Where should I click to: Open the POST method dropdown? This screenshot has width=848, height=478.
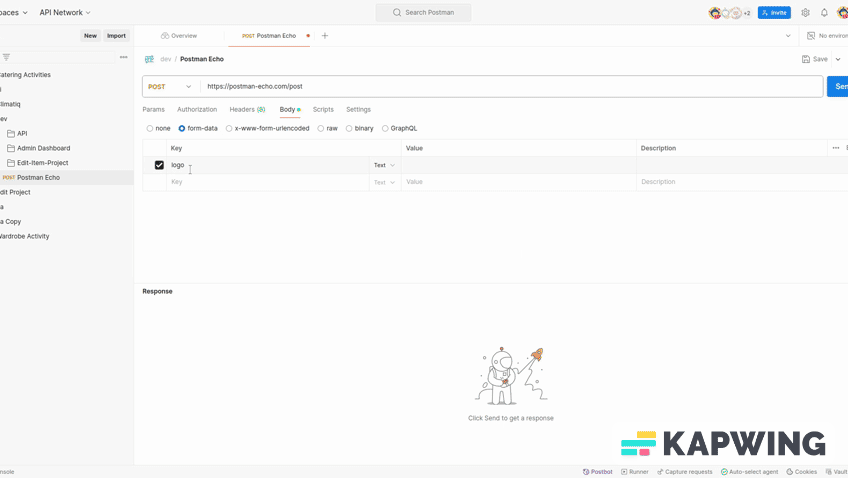pos(170,87)
